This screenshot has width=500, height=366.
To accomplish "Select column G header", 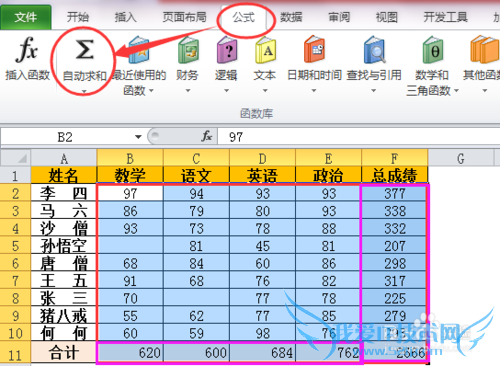I will point(461,158).
